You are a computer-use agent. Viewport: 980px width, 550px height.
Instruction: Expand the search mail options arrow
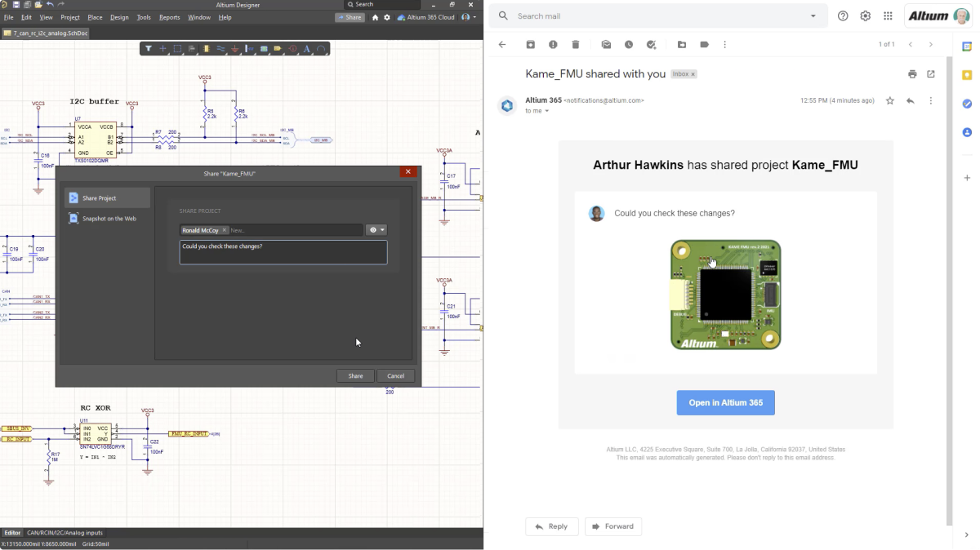[x=813, y=16]
